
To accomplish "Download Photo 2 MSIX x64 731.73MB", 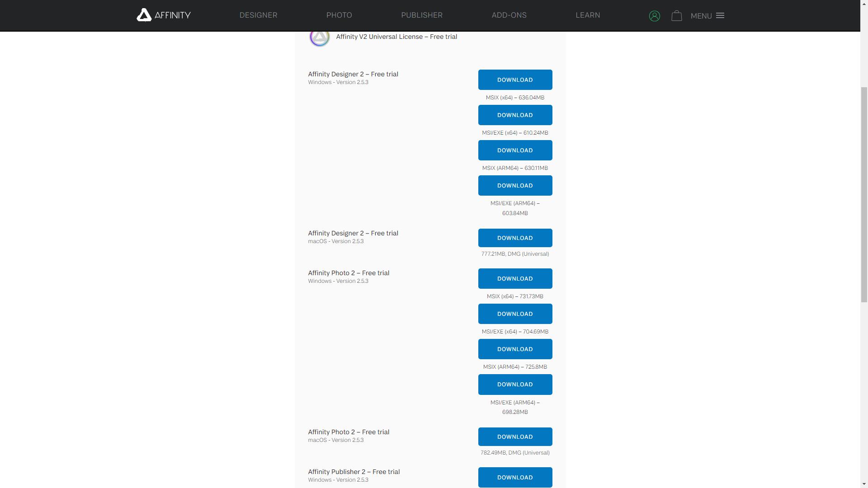I will pyautogui.click(x=515, y=278).
